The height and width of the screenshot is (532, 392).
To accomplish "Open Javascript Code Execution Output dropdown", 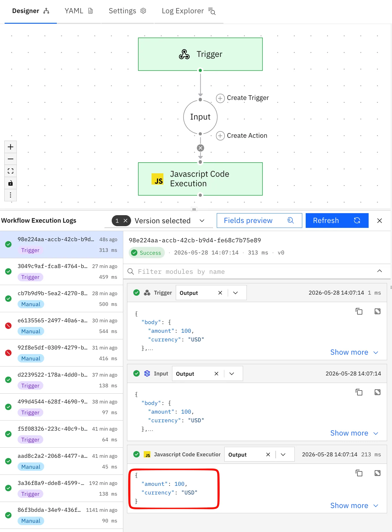I will tap(283, 455).
